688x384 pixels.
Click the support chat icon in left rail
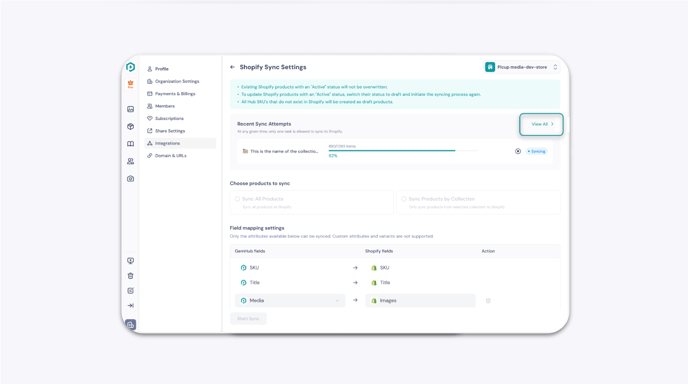(x=130, y=261)
